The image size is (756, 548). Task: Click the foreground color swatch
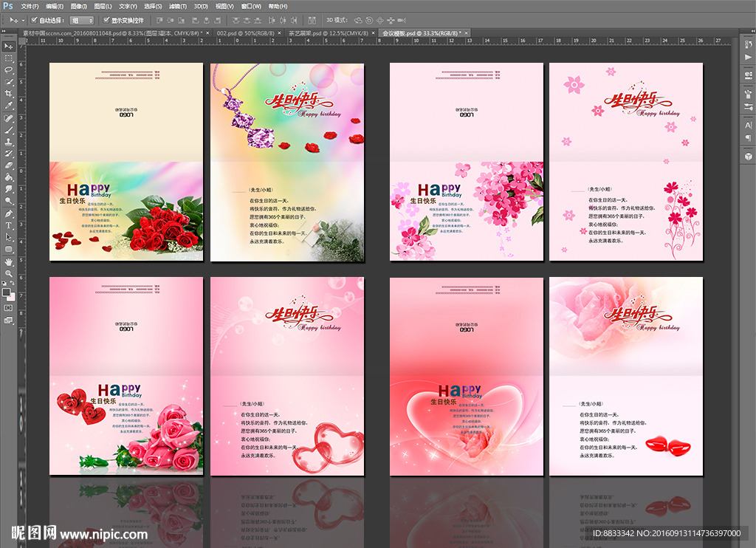click(7, 292)
